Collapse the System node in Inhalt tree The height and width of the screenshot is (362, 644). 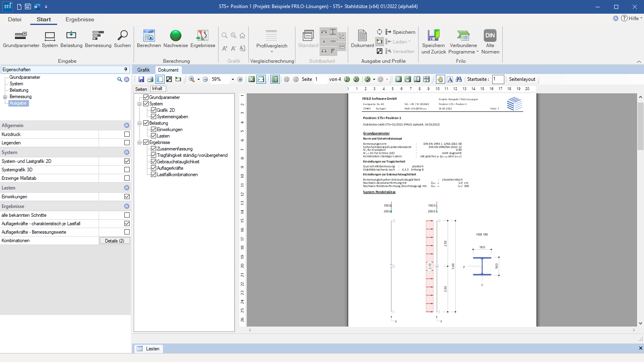coord(140,104)
